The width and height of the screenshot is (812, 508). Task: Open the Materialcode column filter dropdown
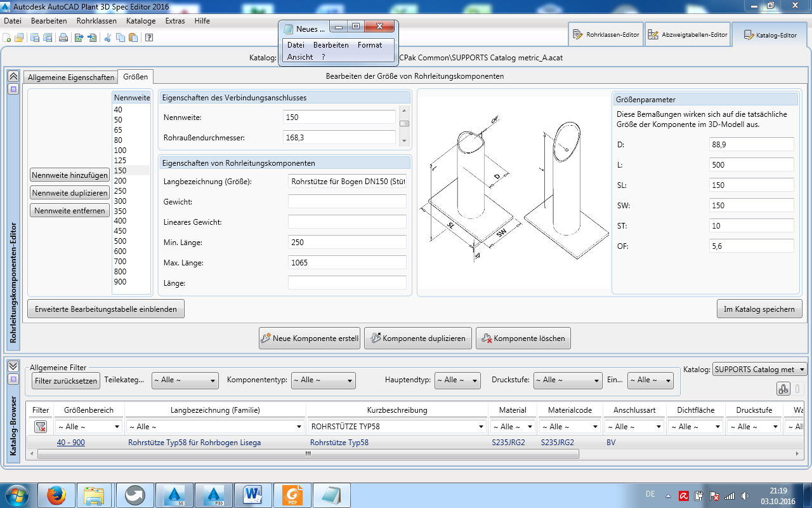tap(569, 427)
